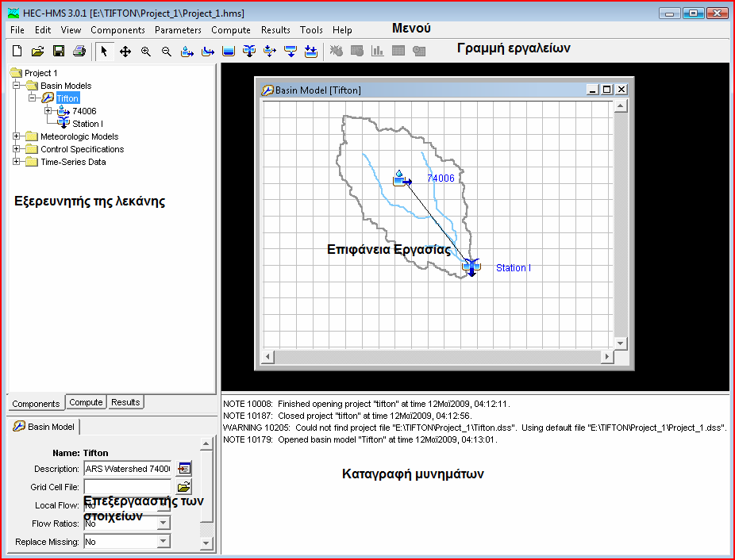Open a project via the folder toolbar icon

[37, 51]
